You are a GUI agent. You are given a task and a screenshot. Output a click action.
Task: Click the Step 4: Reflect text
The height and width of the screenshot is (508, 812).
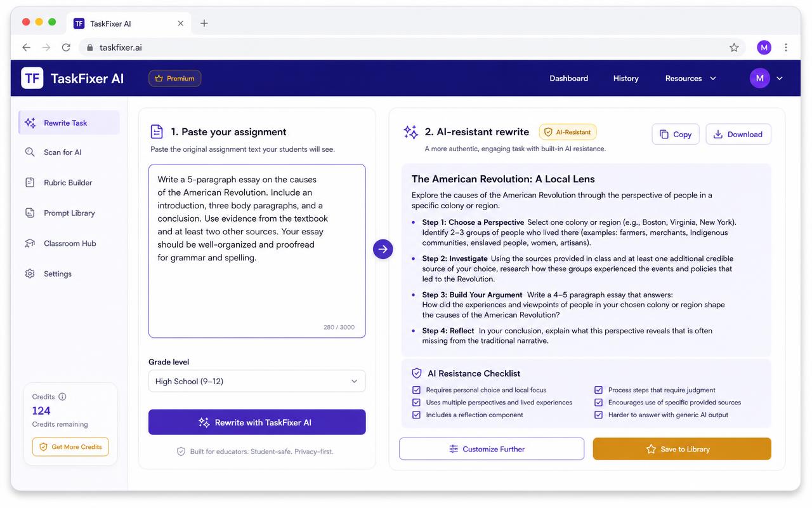[449, 331]
